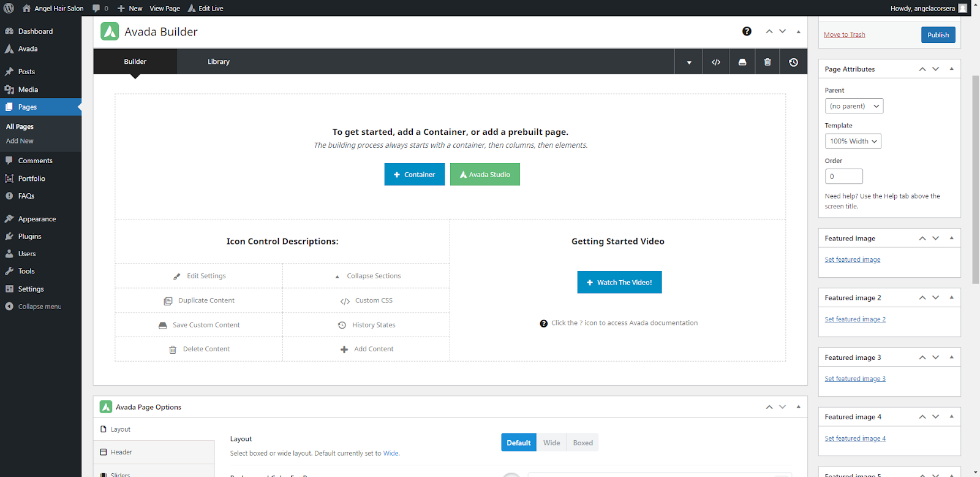Click the Publish button
980x477 pixels.
(x=938, y=35)
